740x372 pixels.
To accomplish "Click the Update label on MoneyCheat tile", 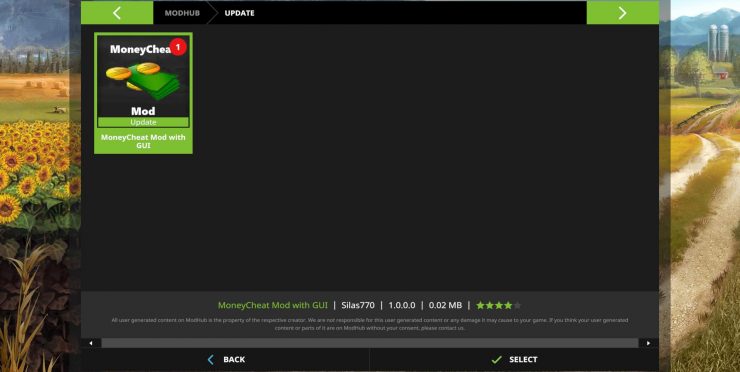I will (x=143, y=122).
